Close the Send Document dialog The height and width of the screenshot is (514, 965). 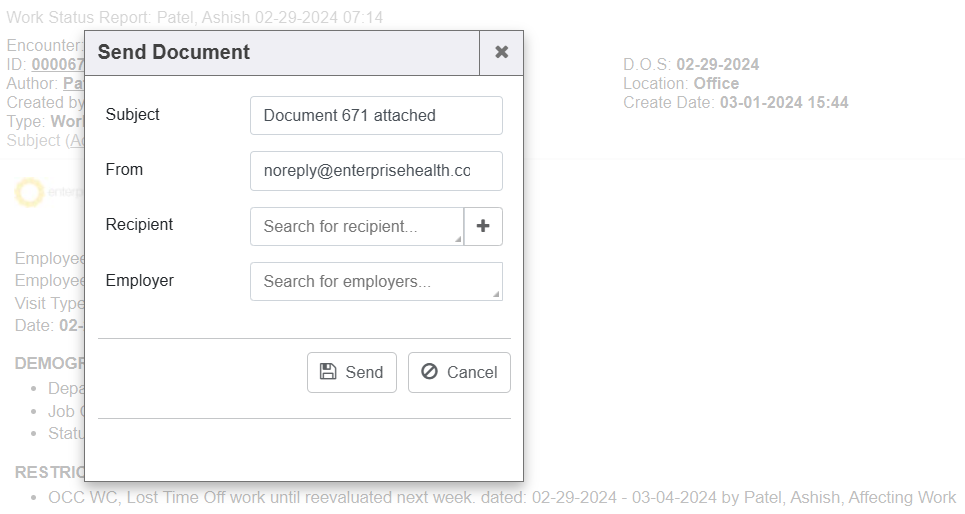click(501, 53)
